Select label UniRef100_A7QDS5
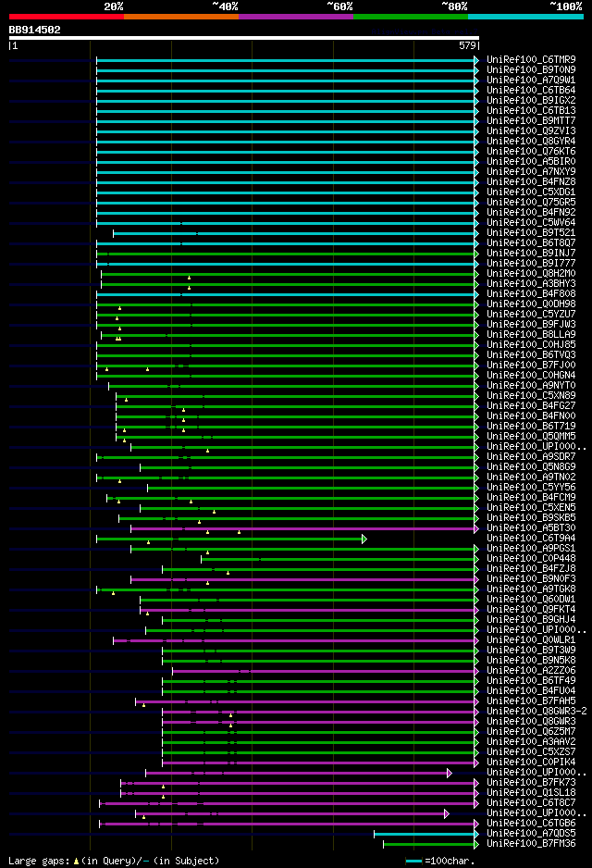Image resolution: width=592 pixels, height=868 pixels. pos(531,833)
